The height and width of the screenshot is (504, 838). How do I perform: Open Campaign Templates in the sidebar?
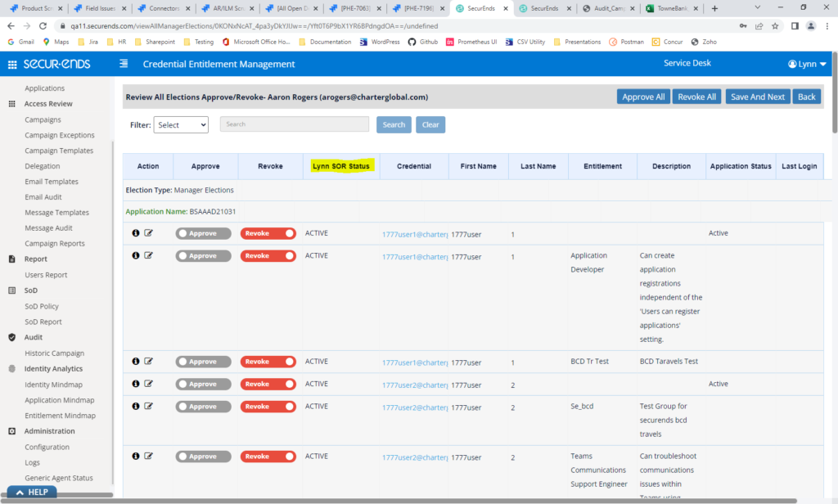(x=59, y=151)
